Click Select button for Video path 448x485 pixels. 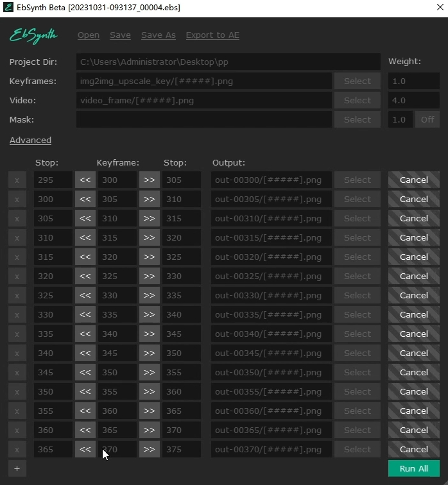tap(358, 100)
